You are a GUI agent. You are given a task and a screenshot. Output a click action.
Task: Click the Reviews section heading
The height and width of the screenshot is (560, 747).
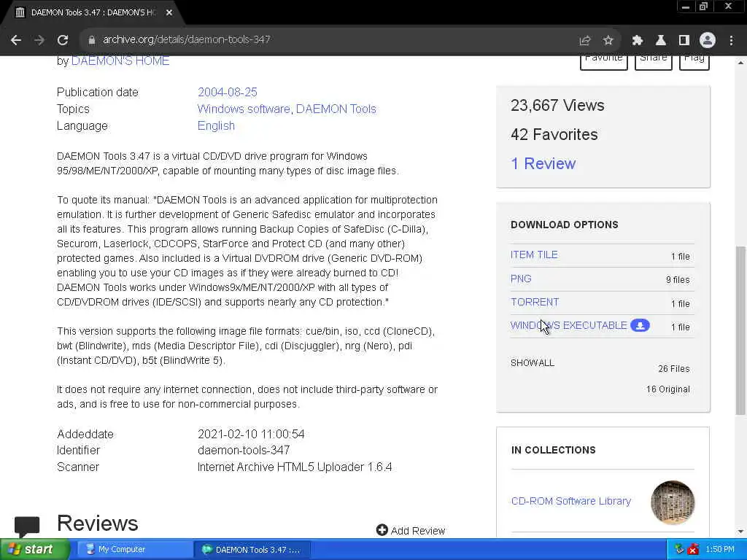[x=97, y=523]
